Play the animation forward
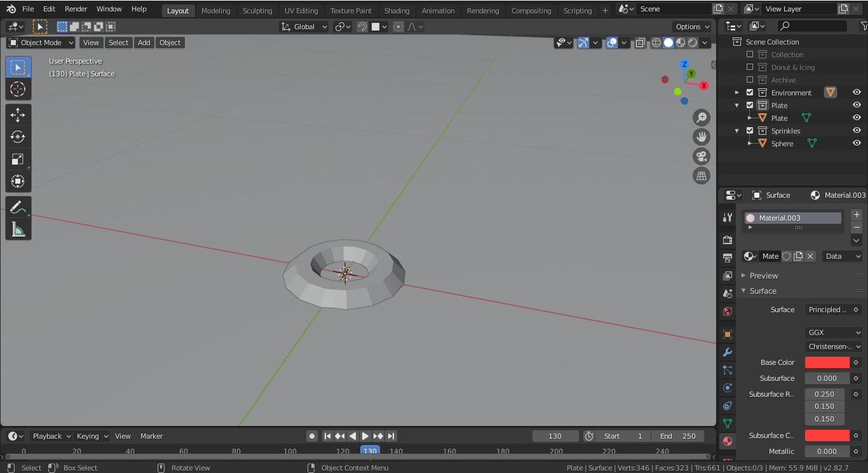The image size is (868, 473). click(365, 436)
